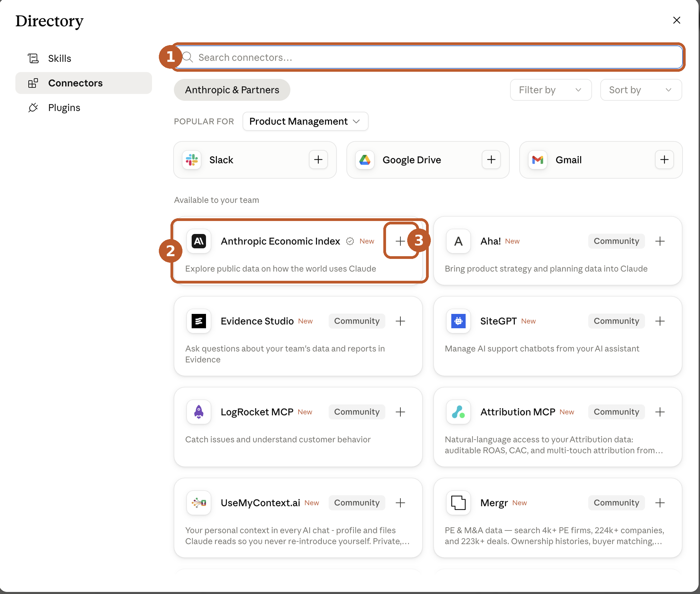Click the Mergr connector name
The height and width of the screenshot is (594, 700).
[x=494, y=503]
